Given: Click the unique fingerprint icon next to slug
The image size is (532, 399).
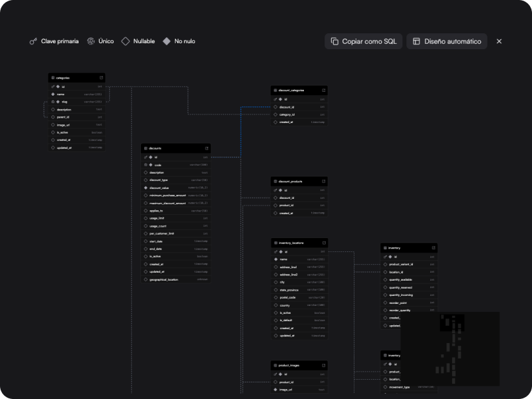Looking at the screenshot, I should point(53,101).
